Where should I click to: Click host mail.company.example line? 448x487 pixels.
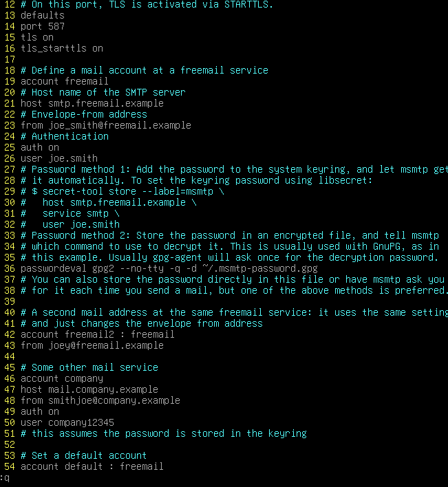point(89,389)
